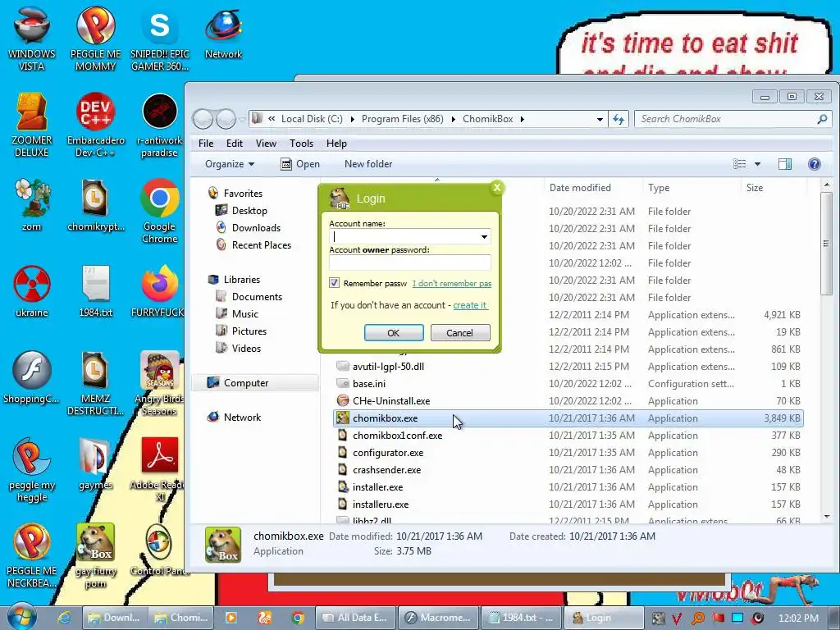Open the Network desktop icon
The height and width of the screenshot is (630, 840).
223,32
